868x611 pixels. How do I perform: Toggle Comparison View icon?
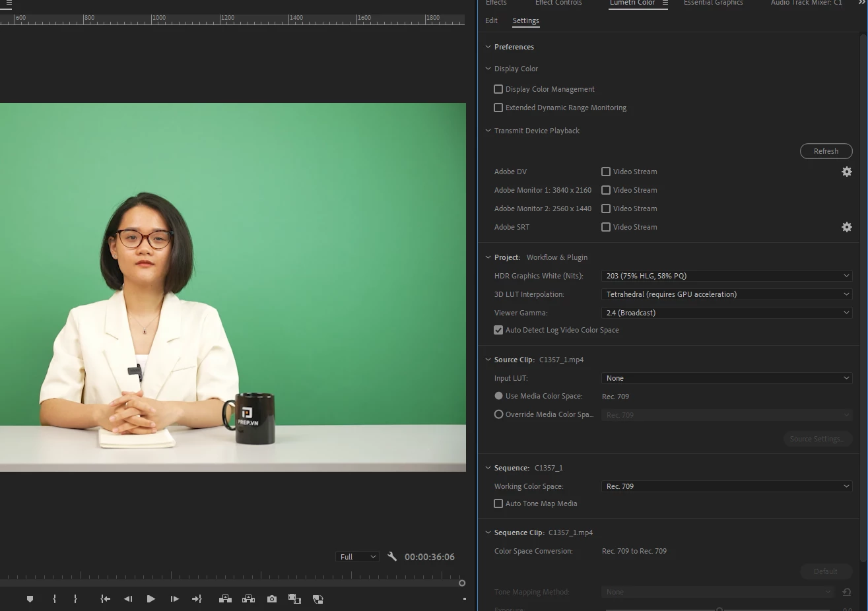point(294,599)
